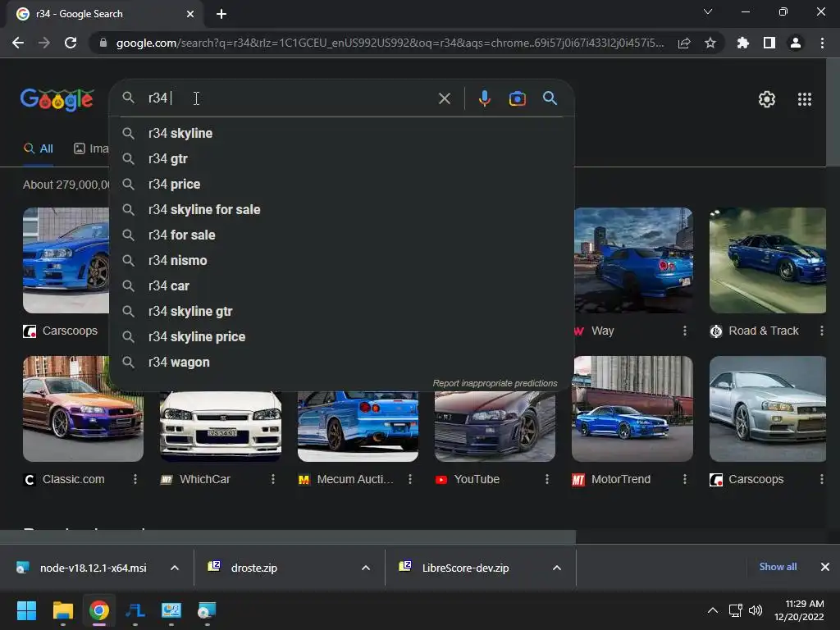This screenshot has height=630, width=840.
Task: Share this page from the address bar
Action: (x=684, y=43)
